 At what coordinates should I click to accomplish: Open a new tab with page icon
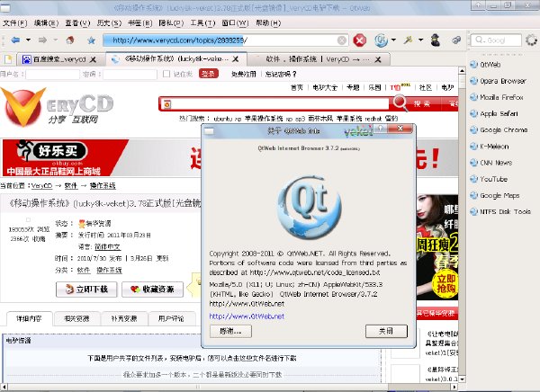7,59
